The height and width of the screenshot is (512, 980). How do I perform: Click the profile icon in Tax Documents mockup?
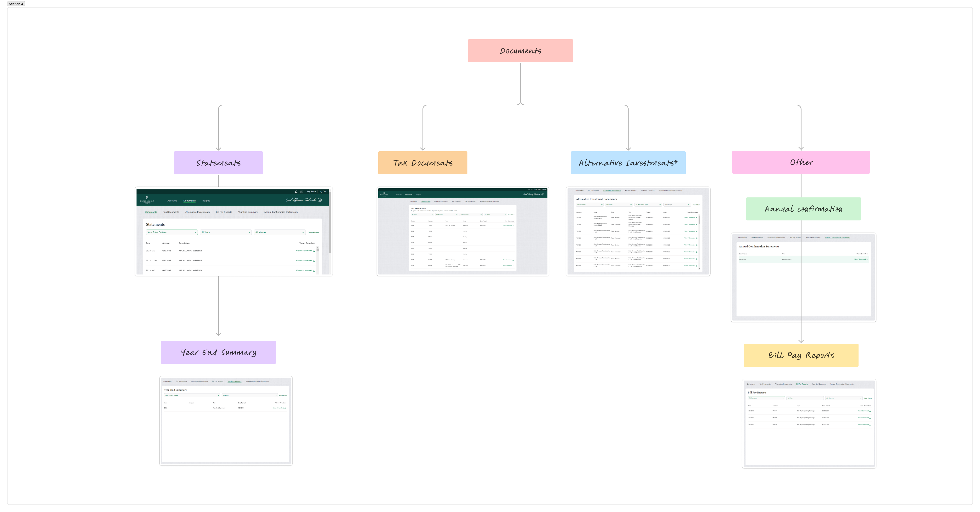542,194
